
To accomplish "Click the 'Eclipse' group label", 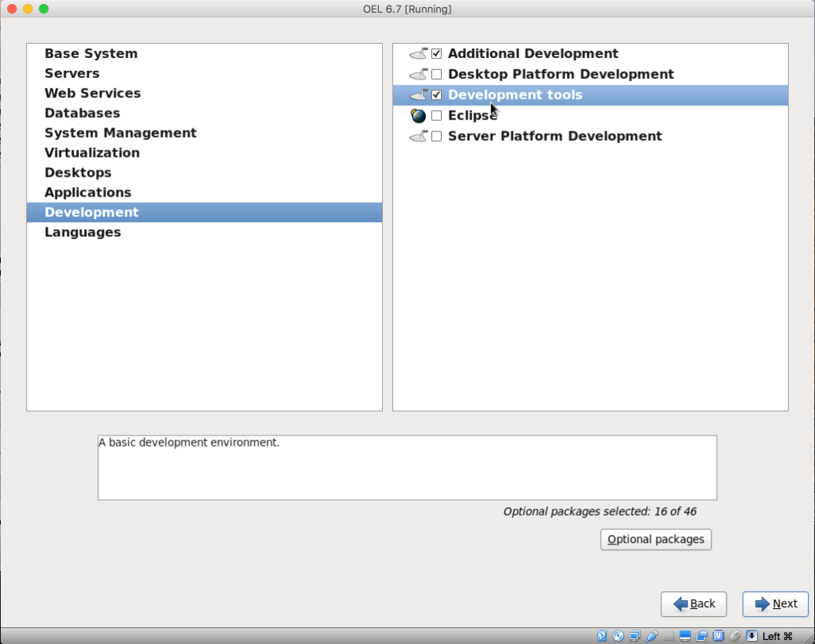I will [x=473, y=115].
